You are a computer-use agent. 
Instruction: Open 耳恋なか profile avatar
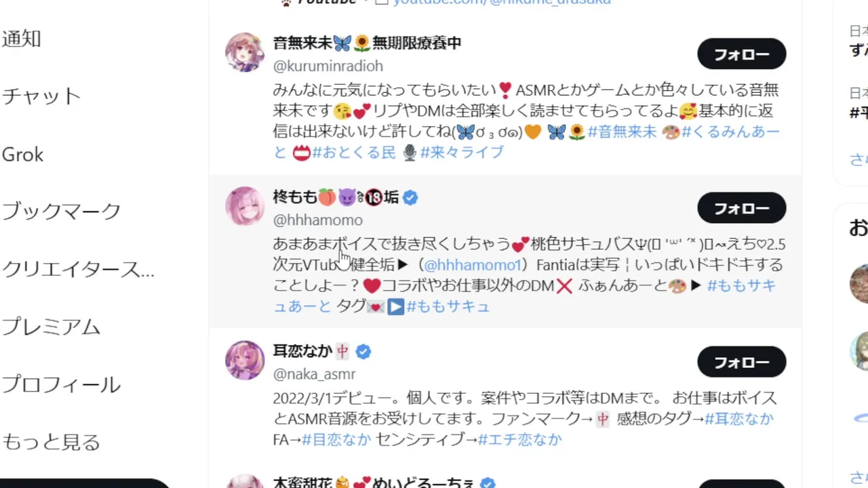(245, 360)
